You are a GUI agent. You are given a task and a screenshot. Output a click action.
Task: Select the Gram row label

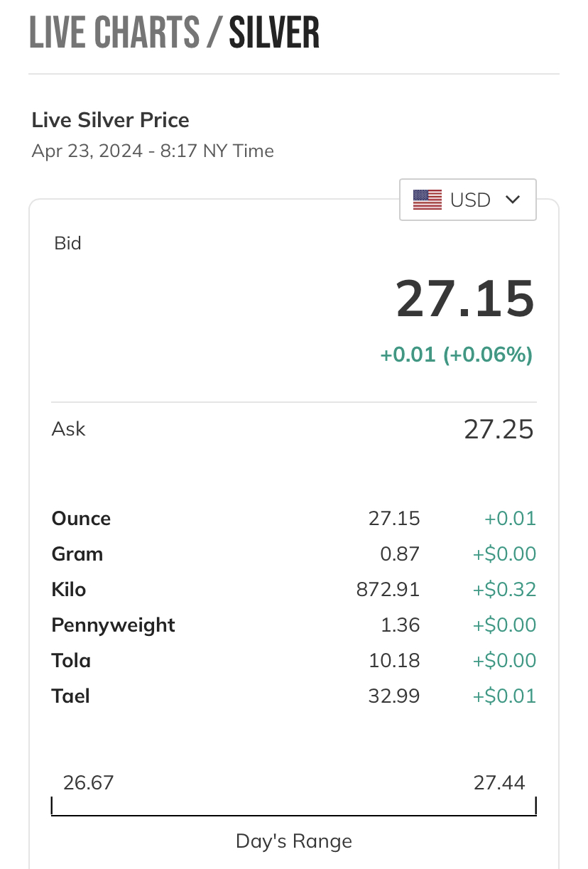[x=77, y=554]
